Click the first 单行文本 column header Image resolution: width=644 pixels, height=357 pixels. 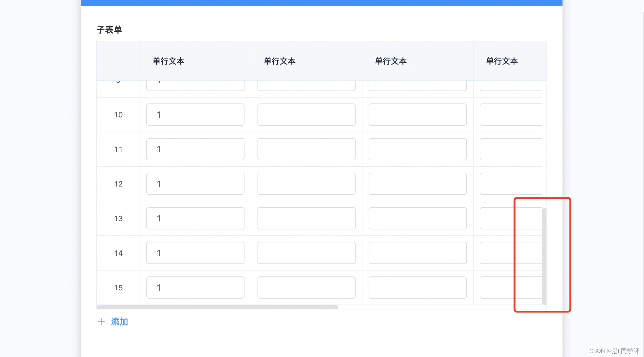169,61
